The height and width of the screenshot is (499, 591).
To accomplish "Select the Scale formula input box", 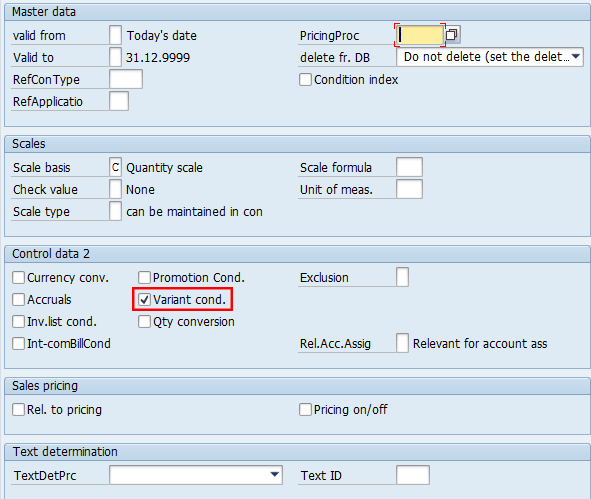I will 409,167.
